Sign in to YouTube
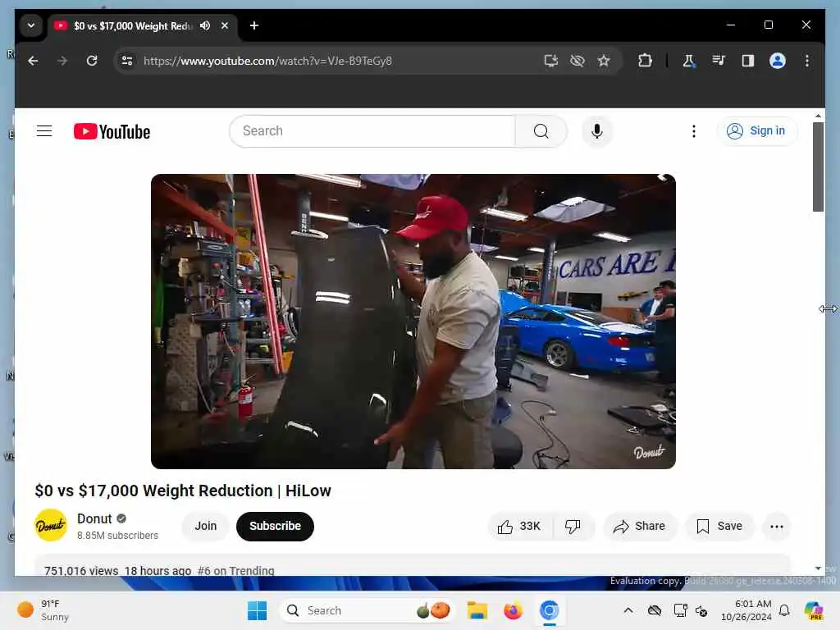Image resolution: width=840 pixels, height=630 pixels. coord(756,131)
